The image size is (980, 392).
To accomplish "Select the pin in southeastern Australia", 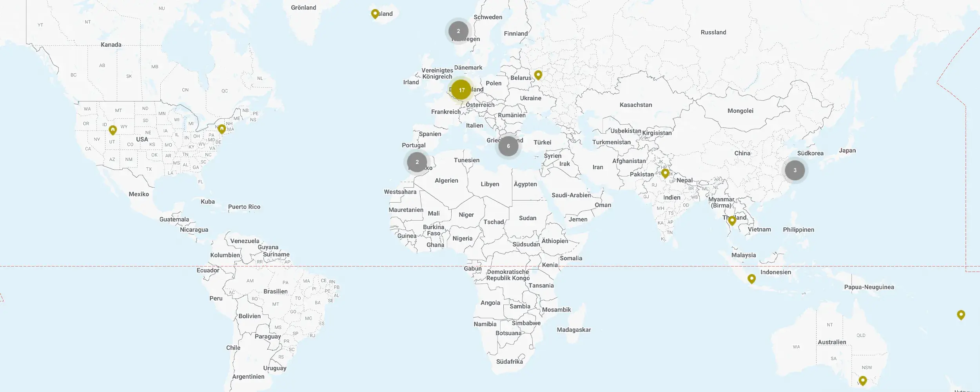I will pyautogui.click(x=863, y=380).
